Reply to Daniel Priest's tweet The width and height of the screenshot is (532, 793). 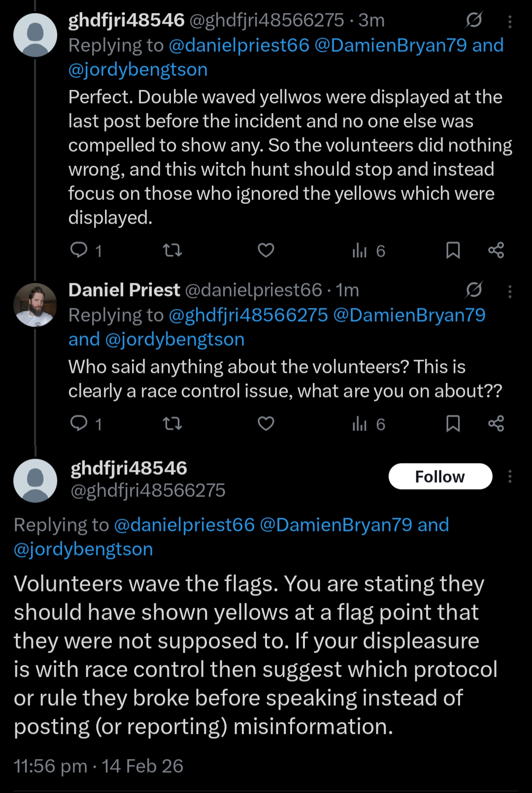point(79,424)
